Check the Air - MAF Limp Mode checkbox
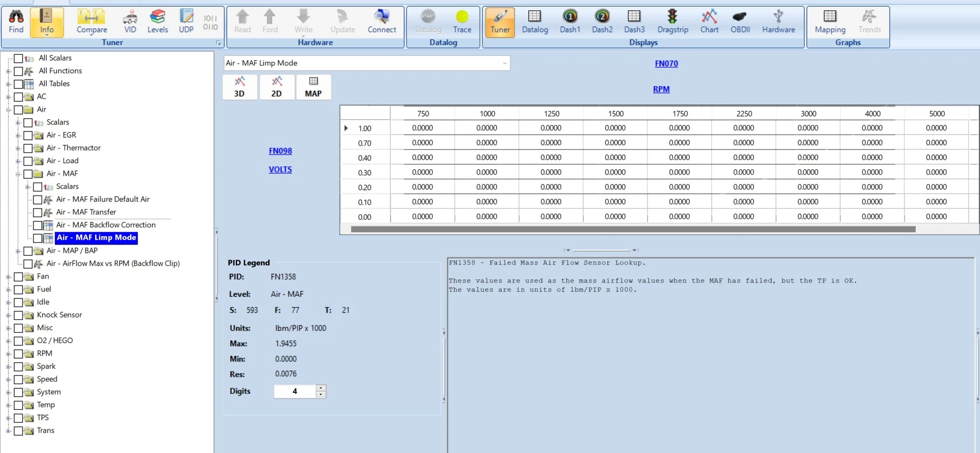Image resolution: width=980 pixels, height=453 pixels. coord(38,238)
